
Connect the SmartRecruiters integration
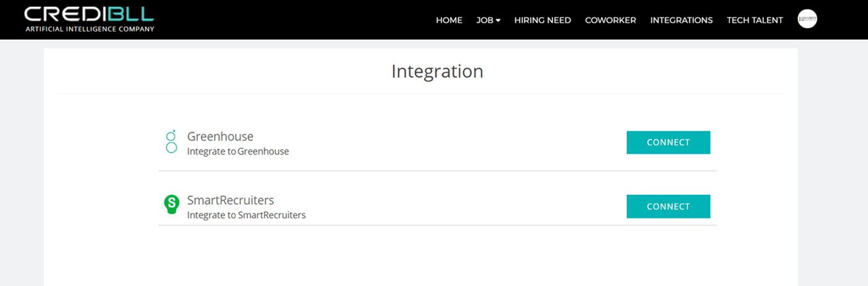click(668, 207)
